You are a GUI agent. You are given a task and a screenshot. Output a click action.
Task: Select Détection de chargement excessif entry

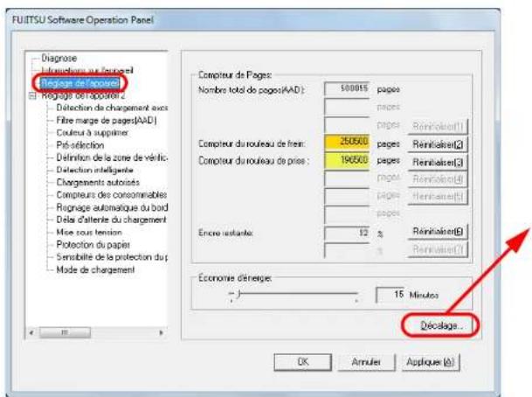[x=112, y=108]
